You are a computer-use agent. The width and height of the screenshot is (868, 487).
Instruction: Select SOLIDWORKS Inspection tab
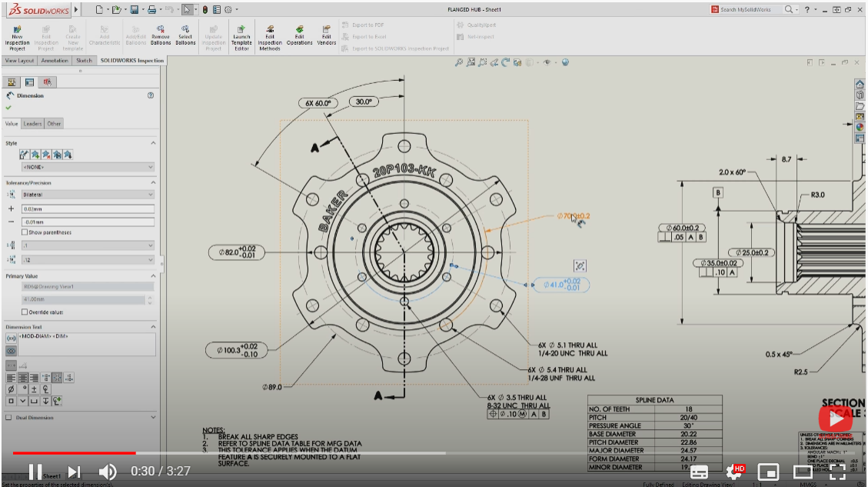tap(131, 60)
